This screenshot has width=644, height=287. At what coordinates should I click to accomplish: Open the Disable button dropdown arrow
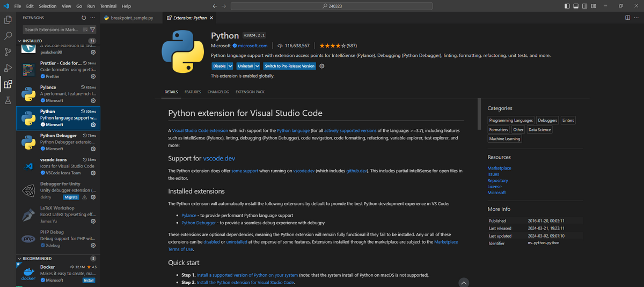(230, 66)
